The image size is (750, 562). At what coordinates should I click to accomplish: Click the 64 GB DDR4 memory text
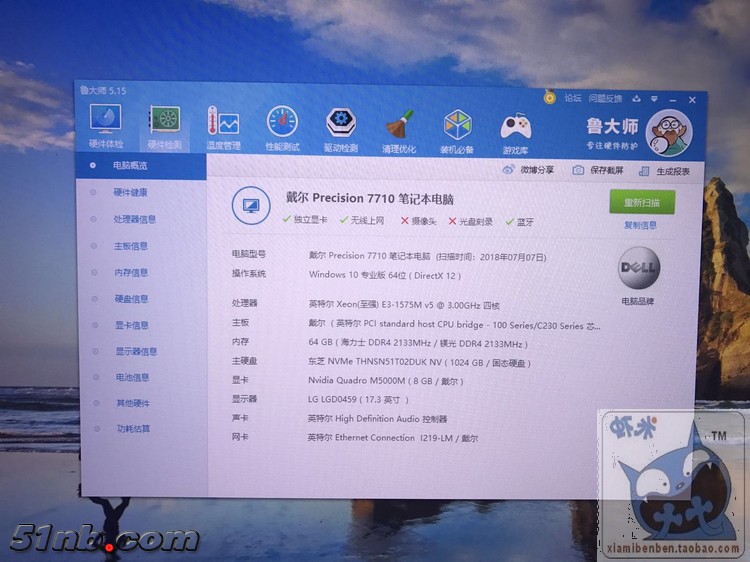point(418,343)
